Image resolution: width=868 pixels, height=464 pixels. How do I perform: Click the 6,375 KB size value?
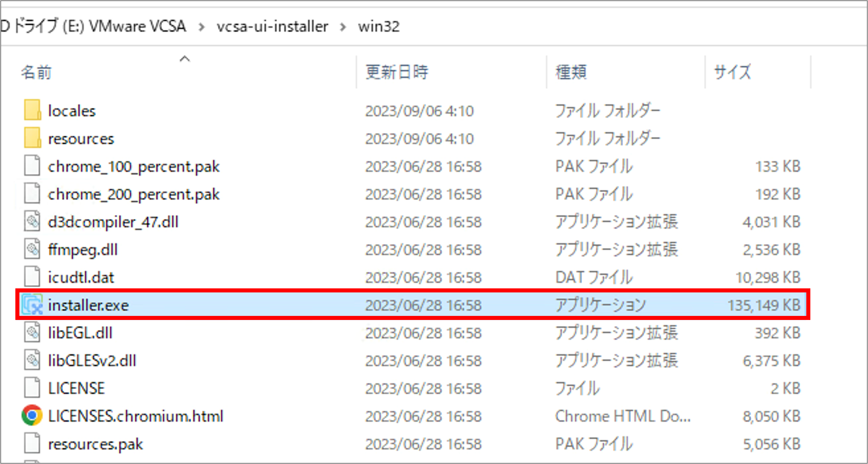(772, 361)
